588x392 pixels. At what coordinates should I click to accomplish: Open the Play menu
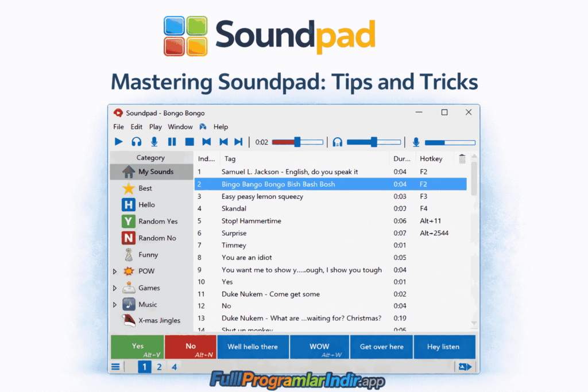(x=155, y=127)
